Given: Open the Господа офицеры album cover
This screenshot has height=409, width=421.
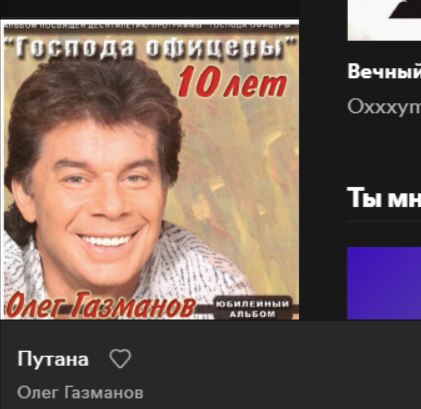Looking at the screenshot, I should click(x=150, y=170).
